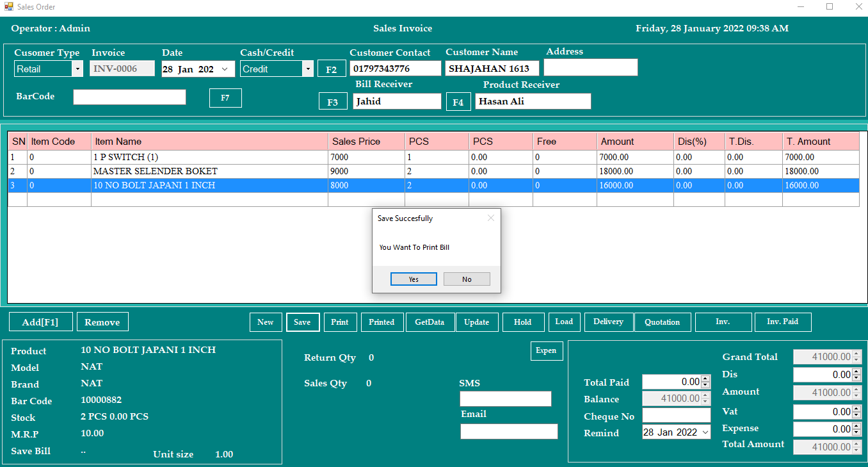Open the Customer Type dropdown
This screenshot has height=467, width=868.
[77, 69]
